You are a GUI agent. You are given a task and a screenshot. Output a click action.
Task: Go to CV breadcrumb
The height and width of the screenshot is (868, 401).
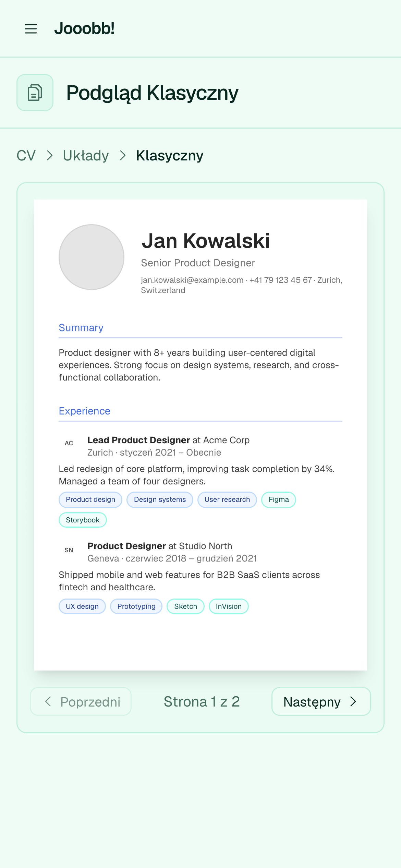coord(26,156)
